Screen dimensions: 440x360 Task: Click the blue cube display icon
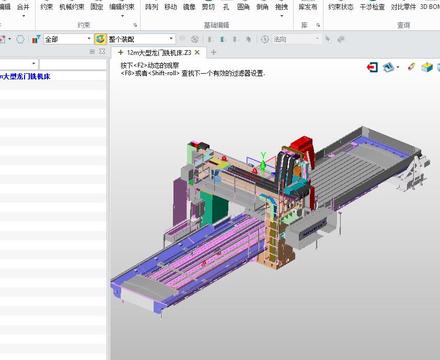[427, 67]
